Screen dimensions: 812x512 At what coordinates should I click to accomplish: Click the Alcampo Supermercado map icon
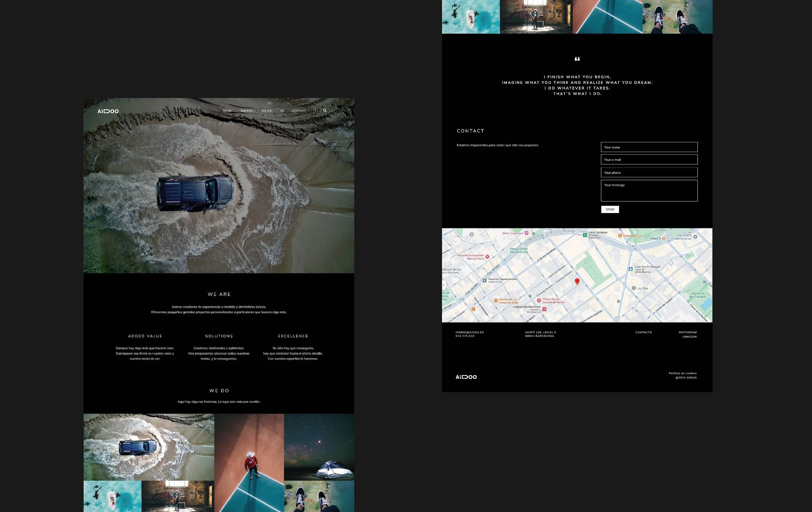pos(485,280)
